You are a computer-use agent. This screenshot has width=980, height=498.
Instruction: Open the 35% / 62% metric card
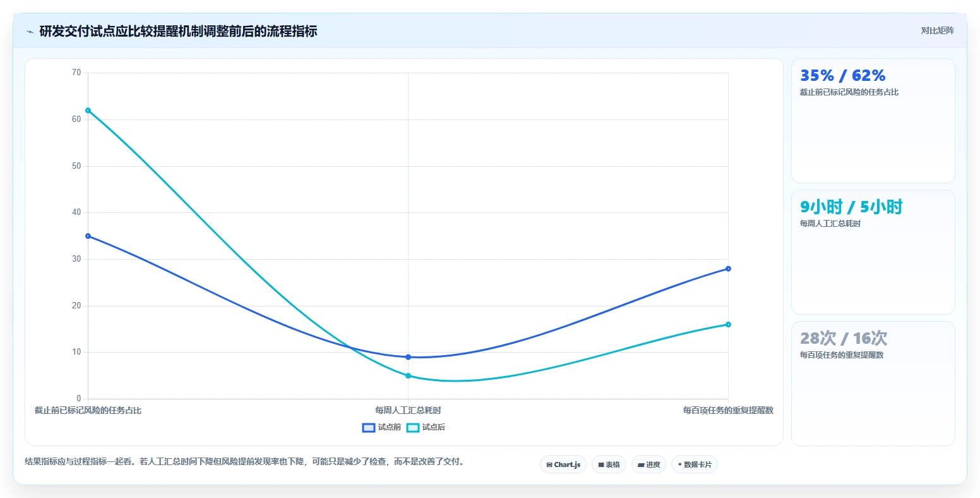click(873, 121)
